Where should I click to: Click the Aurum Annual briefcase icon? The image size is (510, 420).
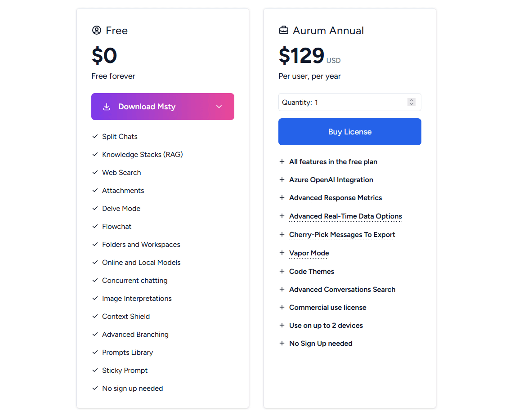(284, 30)
